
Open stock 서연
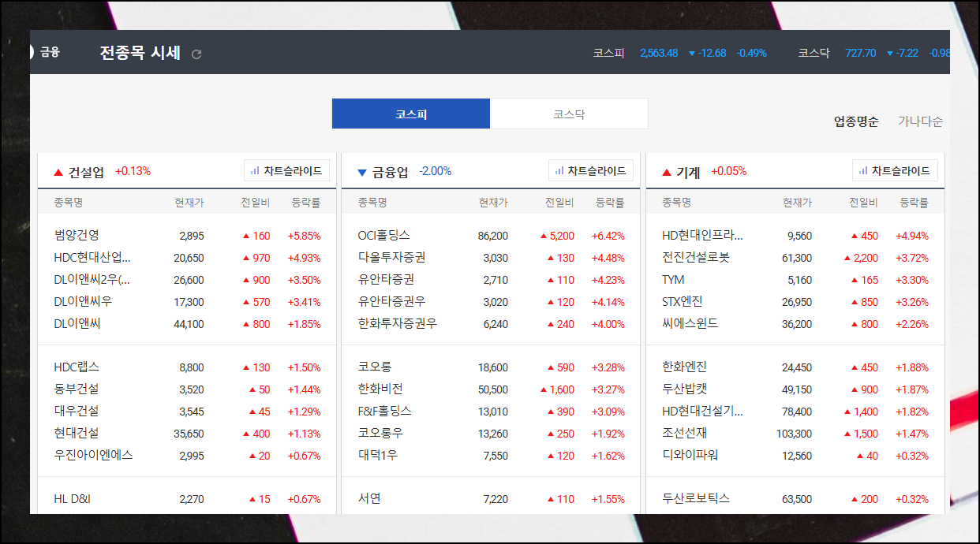369,499
